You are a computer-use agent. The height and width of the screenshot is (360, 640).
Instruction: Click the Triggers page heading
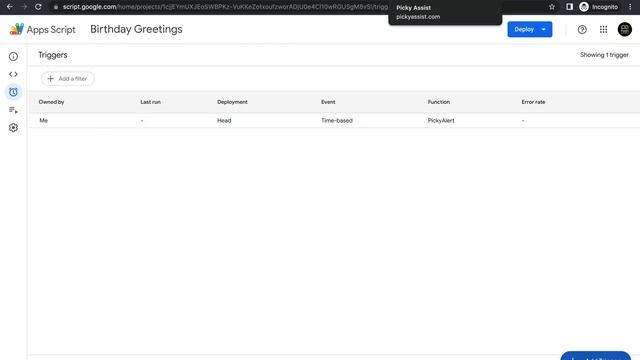(x=53, y=55)
